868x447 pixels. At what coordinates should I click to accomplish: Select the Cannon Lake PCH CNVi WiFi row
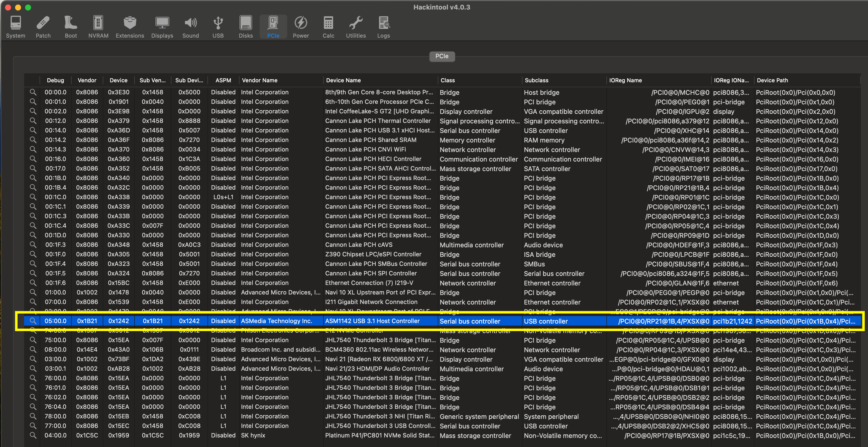point(442,149)
